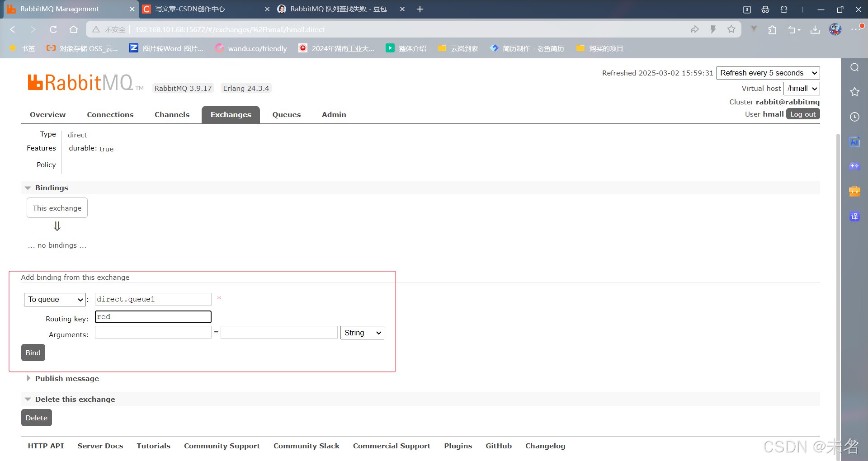Open sidebar game controller icon
868x461 pixels.
pos(854,166)
